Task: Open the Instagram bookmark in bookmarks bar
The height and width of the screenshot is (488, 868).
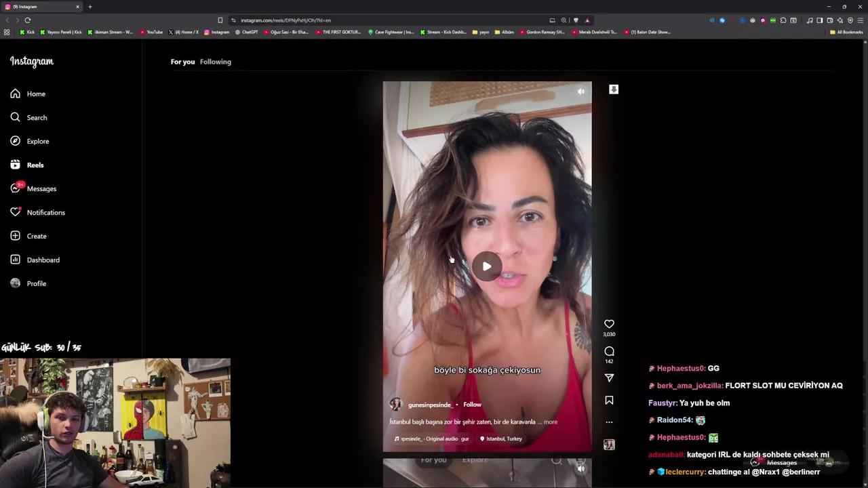Action: (x=217, y=32)
